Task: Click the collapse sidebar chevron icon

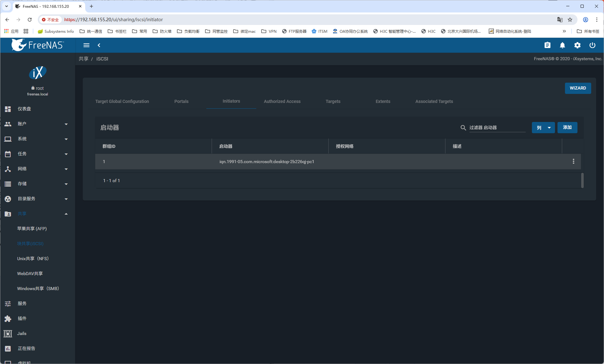Action: (x=99, y=45)
